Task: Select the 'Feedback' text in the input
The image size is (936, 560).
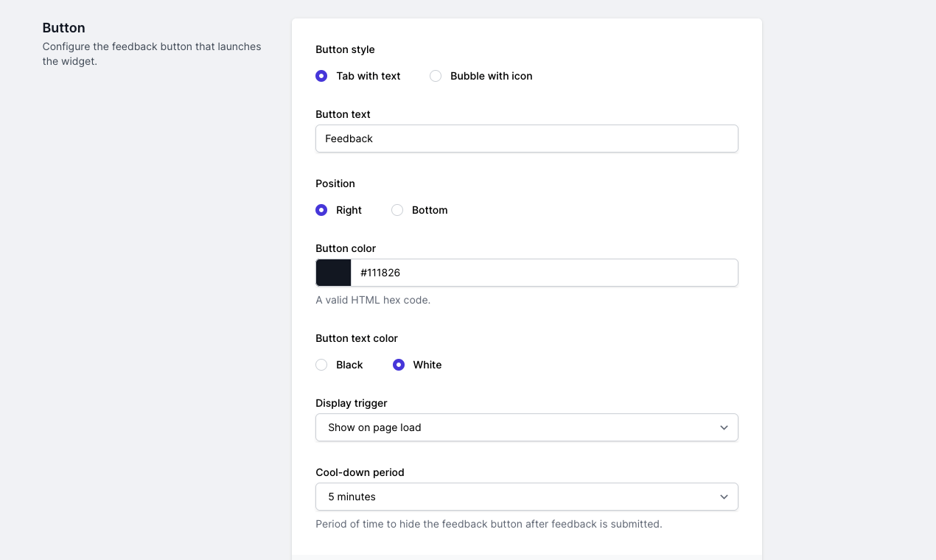Action: pos(347,139)
